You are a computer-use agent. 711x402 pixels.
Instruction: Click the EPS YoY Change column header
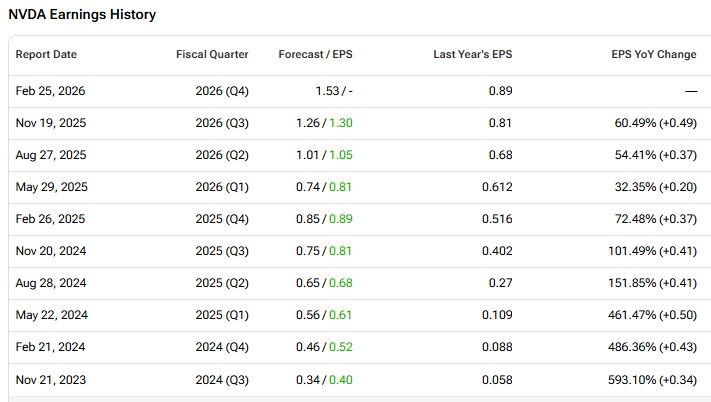click(x=654, y=54)
